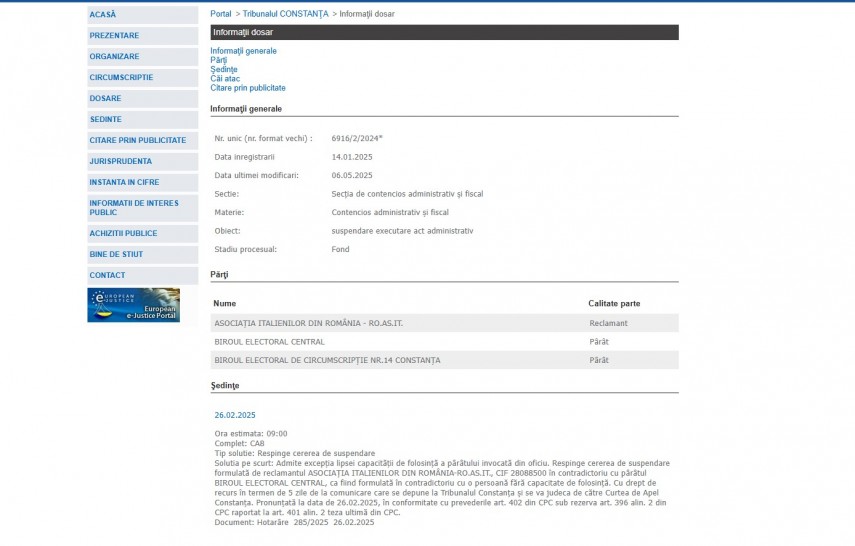
Task: Click the 'Nume' column header
Action: coord(225,303)
